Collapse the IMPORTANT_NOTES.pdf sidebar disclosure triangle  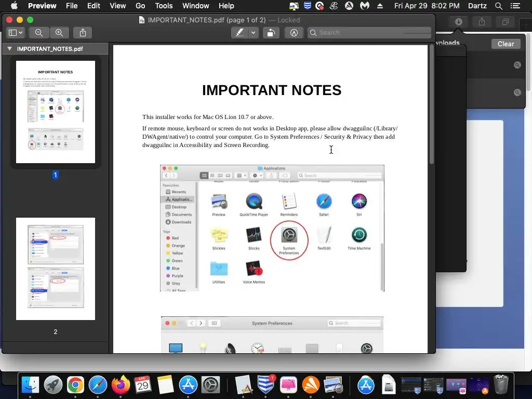9,48
